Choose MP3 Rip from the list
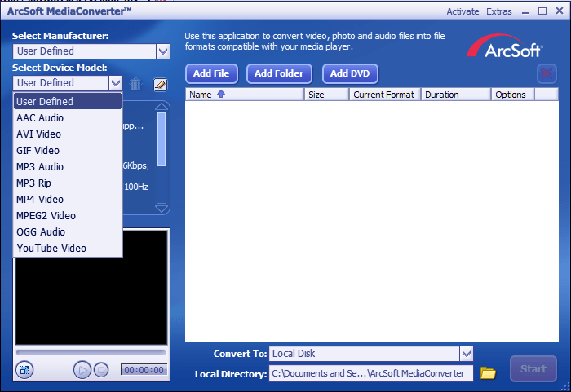 tap(68, 183)
